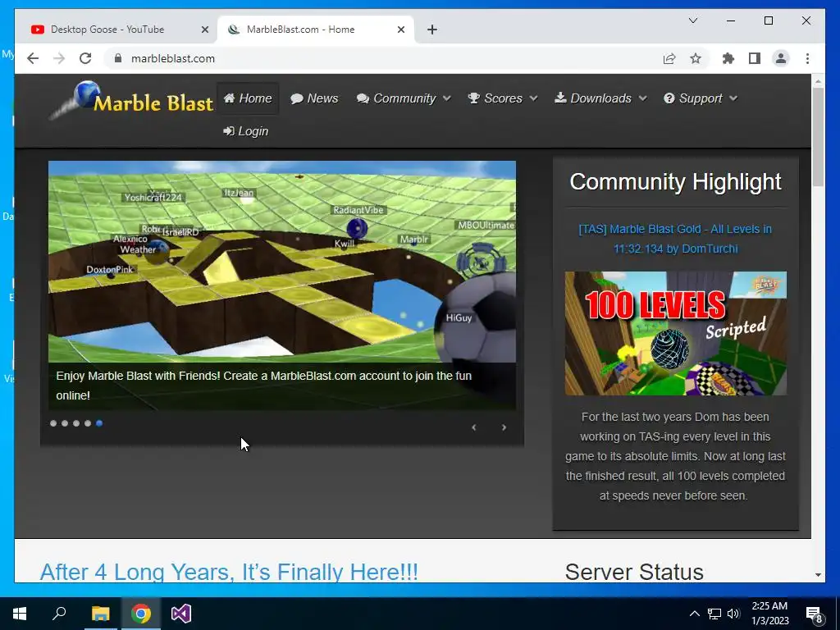Expand the Scores dropdown menu
The width and height of the screenshot is (840, 630).
click(503, 98)
